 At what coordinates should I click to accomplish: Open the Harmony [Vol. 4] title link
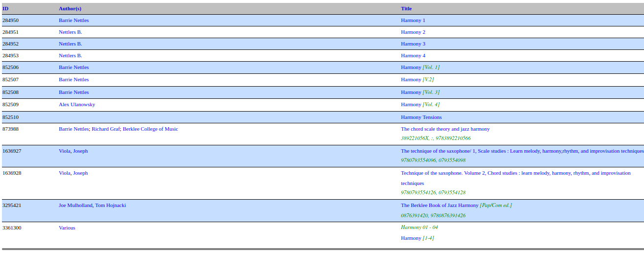tap(420, 104)
